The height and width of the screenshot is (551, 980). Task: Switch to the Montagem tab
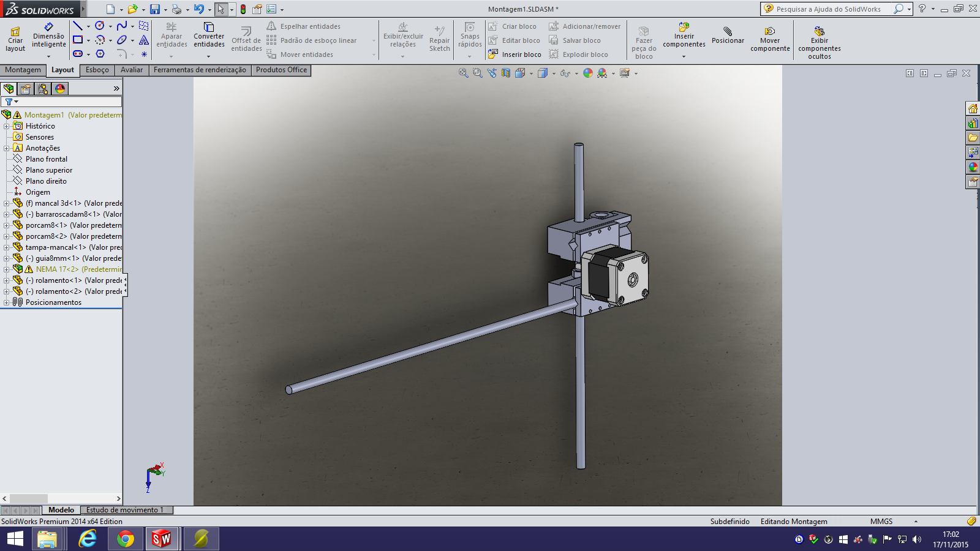pos(23,70)
